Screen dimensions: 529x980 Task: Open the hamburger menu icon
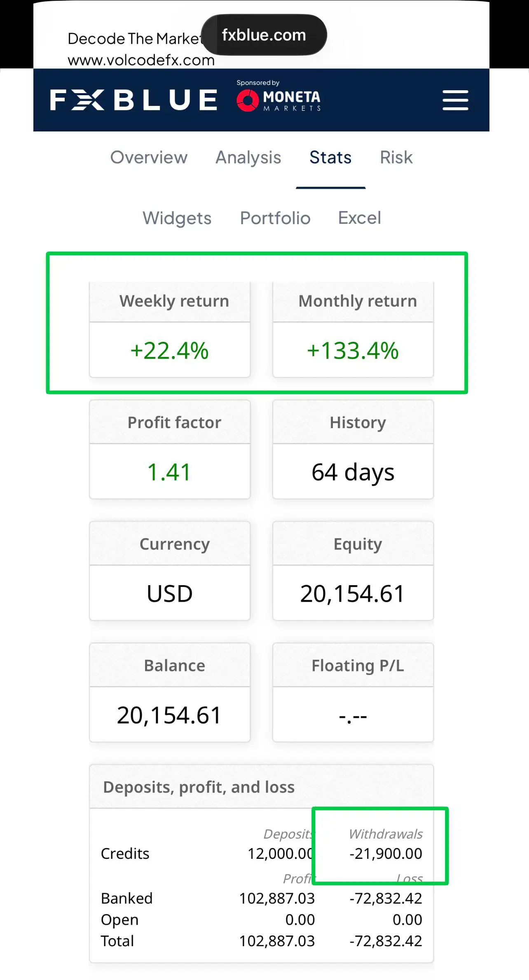tap(455, 100)
